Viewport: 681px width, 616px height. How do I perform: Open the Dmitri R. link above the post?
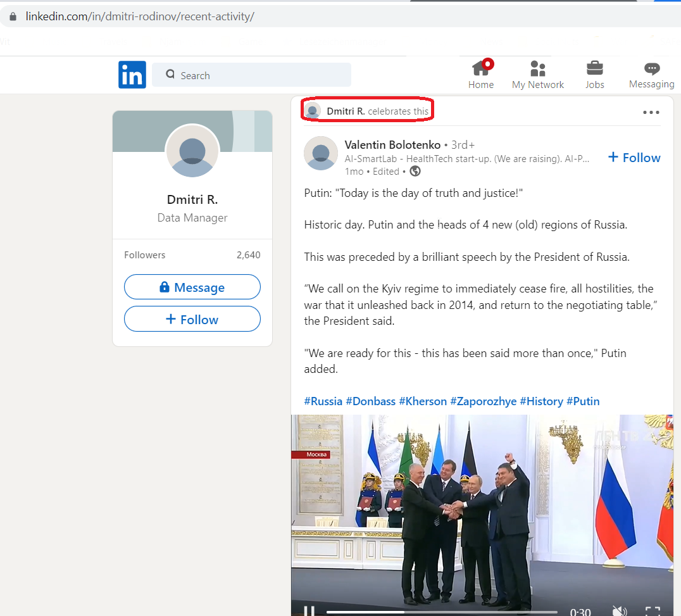[x=346, y=111]
